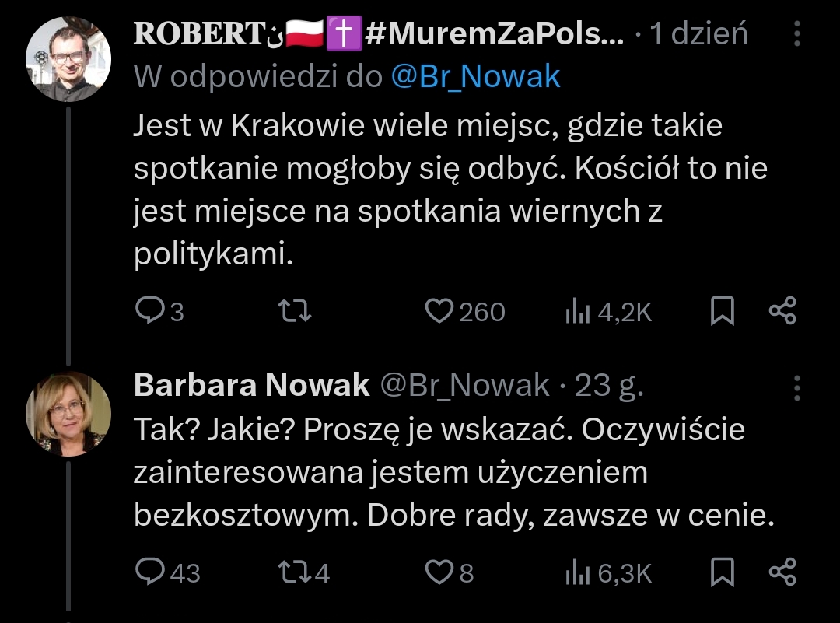Open the @Br_Nowak mention link

pyautogui.click(x=474, y=76)
